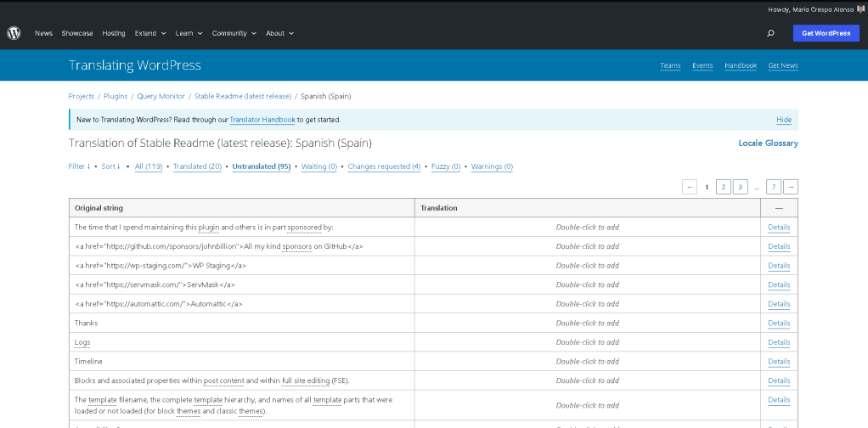Open the Community dropdown menu
Image resolution: width=868 pixels, height=428 pixels.
pos(234,33)
